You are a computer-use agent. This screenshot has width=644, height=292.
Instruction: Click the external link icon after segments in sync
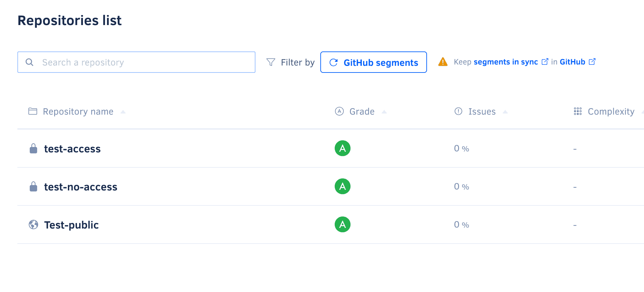[545, 61]
